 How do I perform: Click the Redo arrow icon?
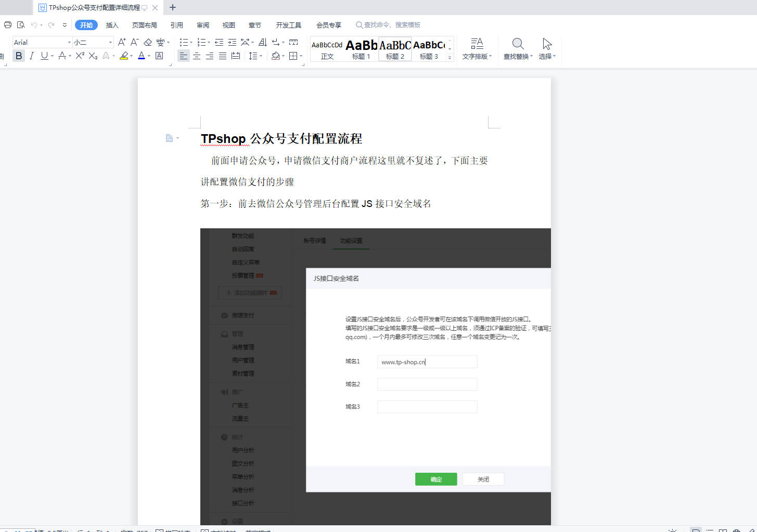[51, 25]
